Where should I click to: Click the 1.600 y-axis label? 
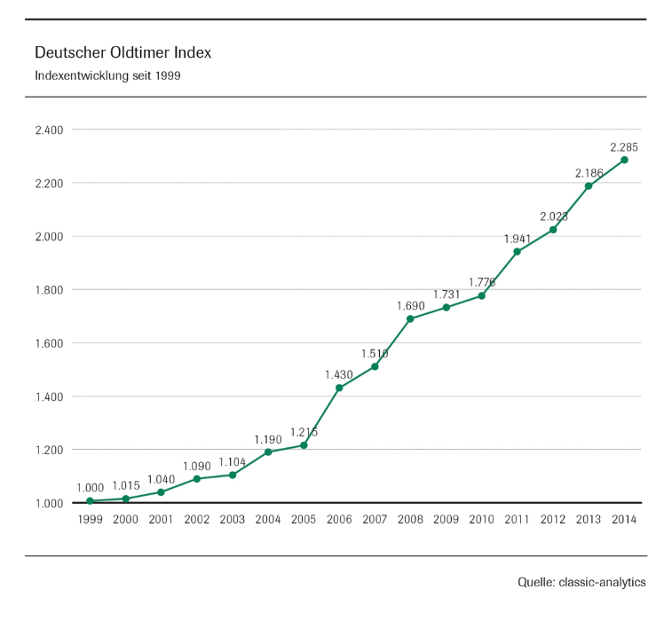[49, 343]
